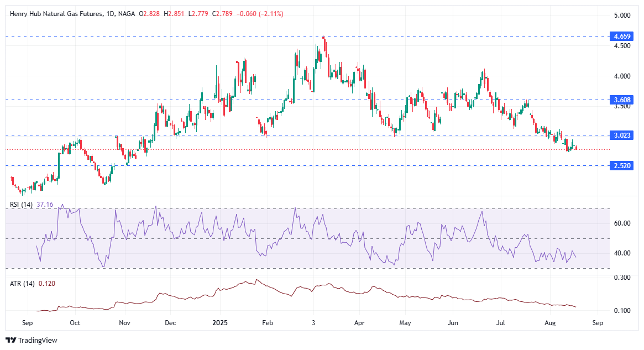Click the low price L2.779
The image size is (644, 350).
(198, 14)
